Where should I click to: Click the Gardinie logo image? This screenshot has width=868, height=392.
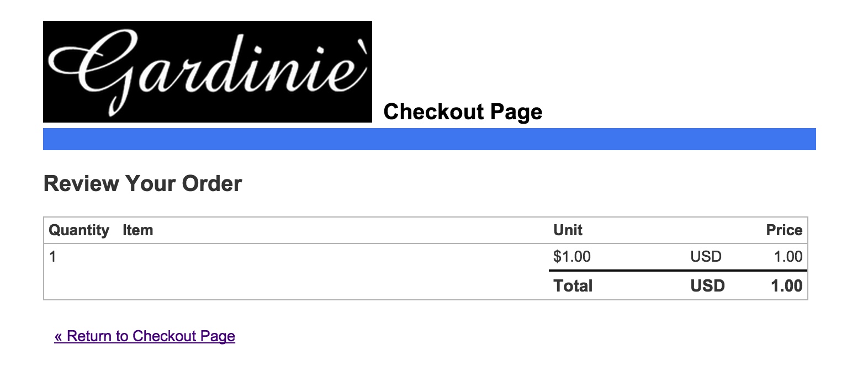[207, 72]
